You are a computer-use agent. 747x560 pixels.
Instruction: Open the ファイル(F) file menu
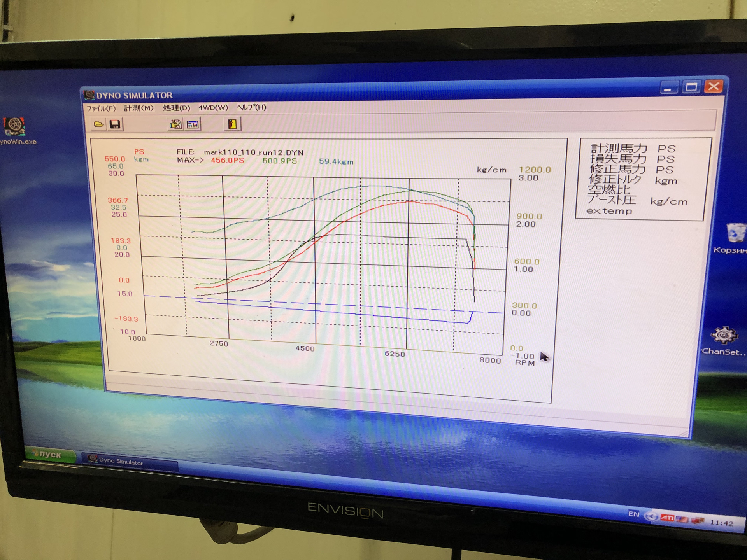pyautogui.click(x=101, y=108)
